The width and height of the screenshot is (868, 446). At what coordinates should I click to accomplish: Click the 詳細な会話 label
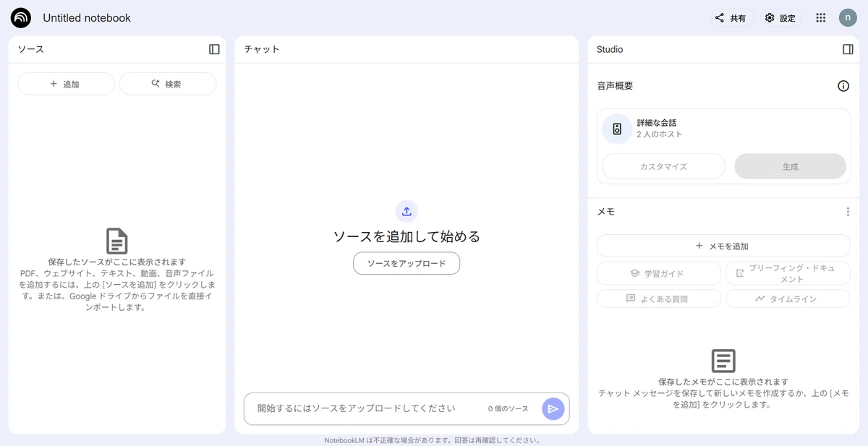pos(657,123)
